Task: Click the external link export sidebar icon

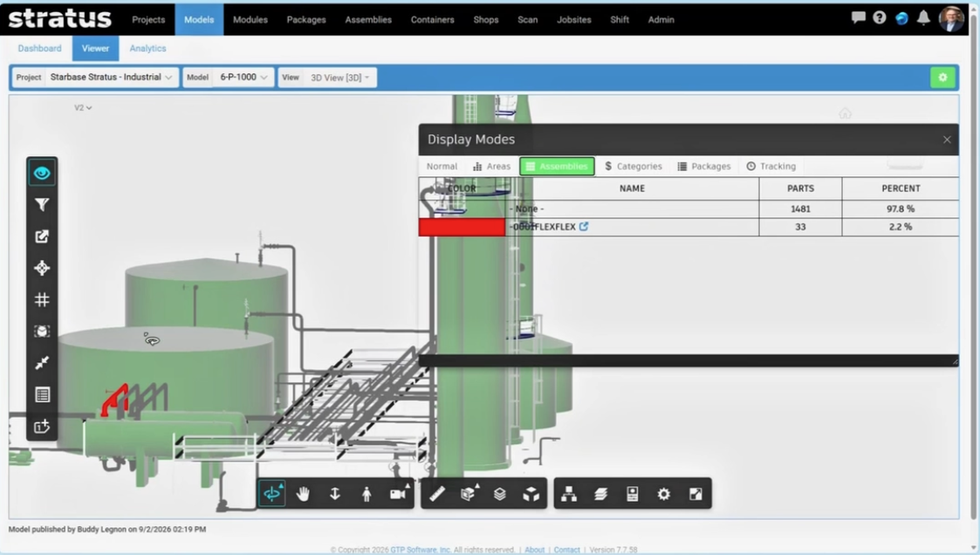Action: coord(42,236)
